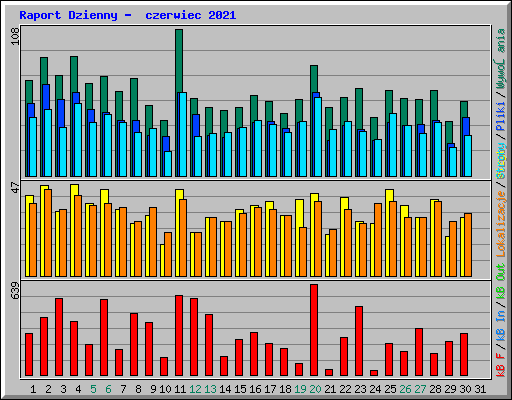Select day 24 on the x-axis
Viewport: 512px width, 400px height.
(x=375, y=389)
